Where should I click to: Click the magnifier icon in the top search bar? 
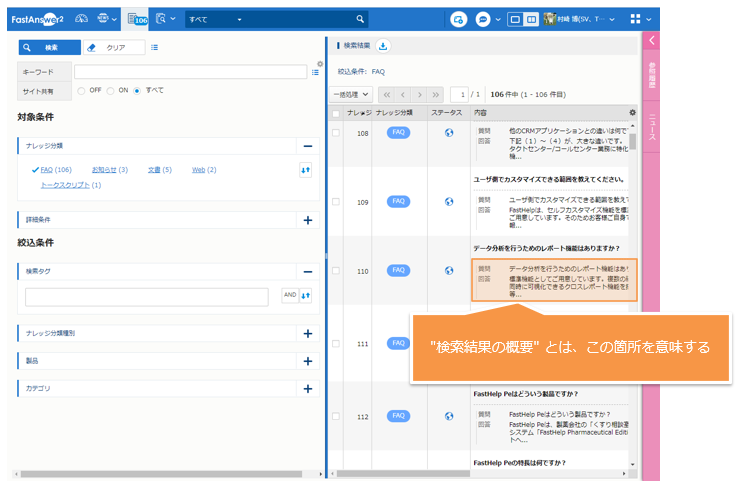[360, 19]
